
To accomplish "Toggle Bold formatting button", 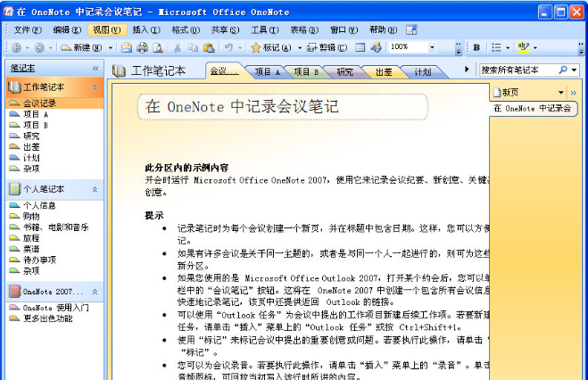I will pos(476,47).
